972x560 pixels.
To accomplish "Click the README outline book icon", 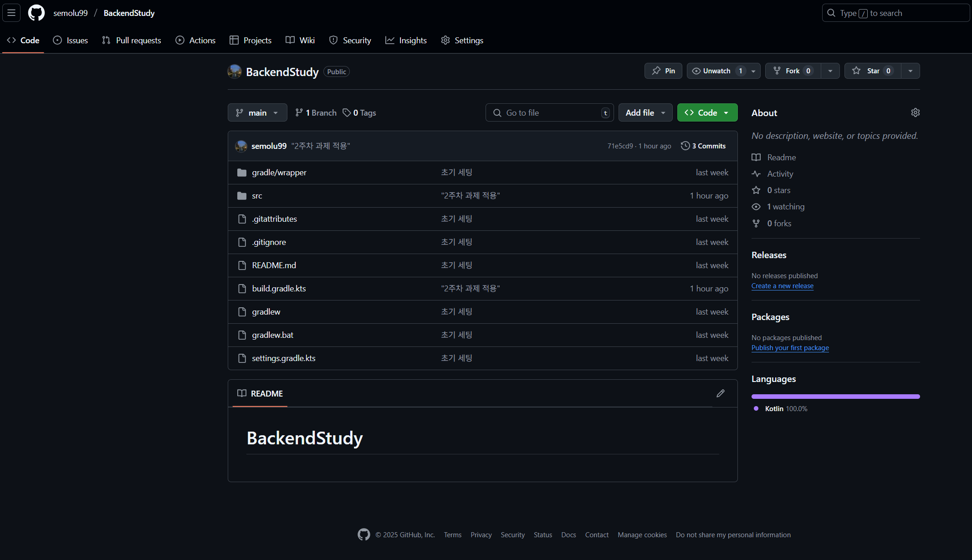I will click(242, 393).
